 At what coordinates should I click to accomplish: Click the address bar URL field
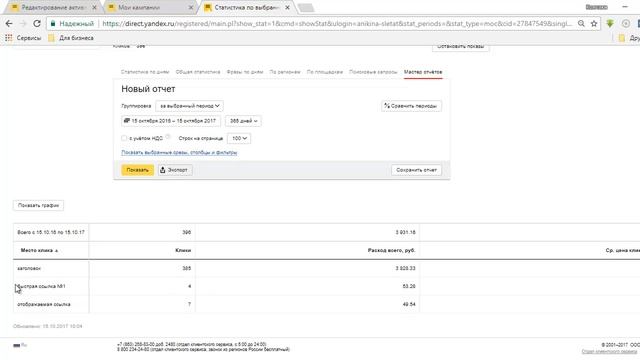(x=336, y=24)
